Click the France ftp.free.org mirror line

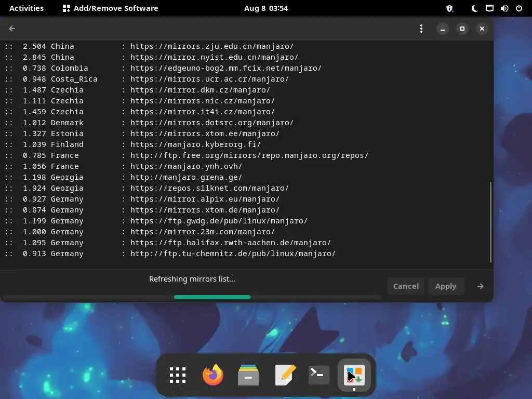point(187,155)
